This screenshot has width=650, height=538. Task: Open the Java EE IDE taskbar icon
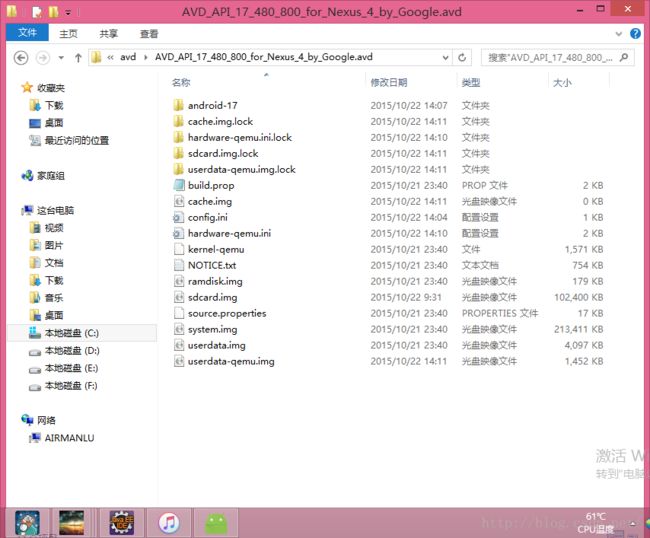click(x=121, y=523)
